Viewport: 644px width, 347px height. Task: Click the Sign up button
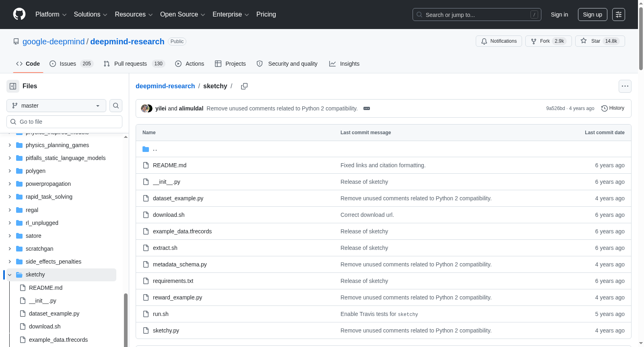pyautogui.click(x=592, y=15)
